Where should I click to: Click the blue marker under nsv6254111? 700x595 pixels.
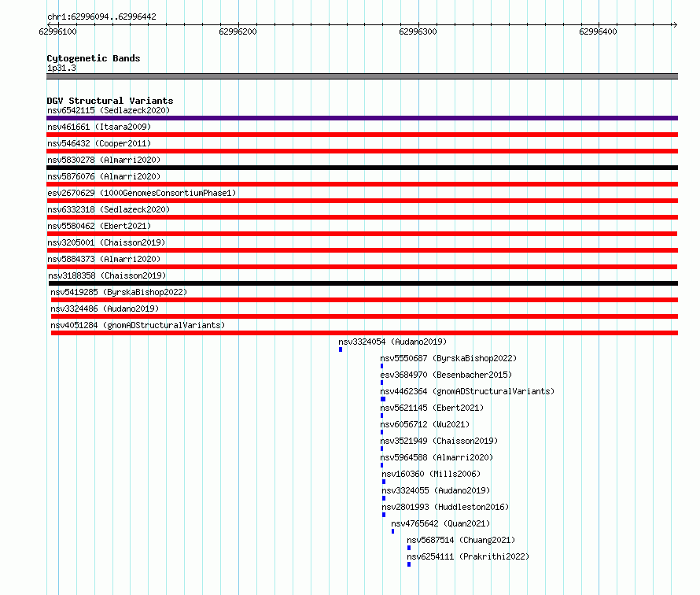(409, 564)
